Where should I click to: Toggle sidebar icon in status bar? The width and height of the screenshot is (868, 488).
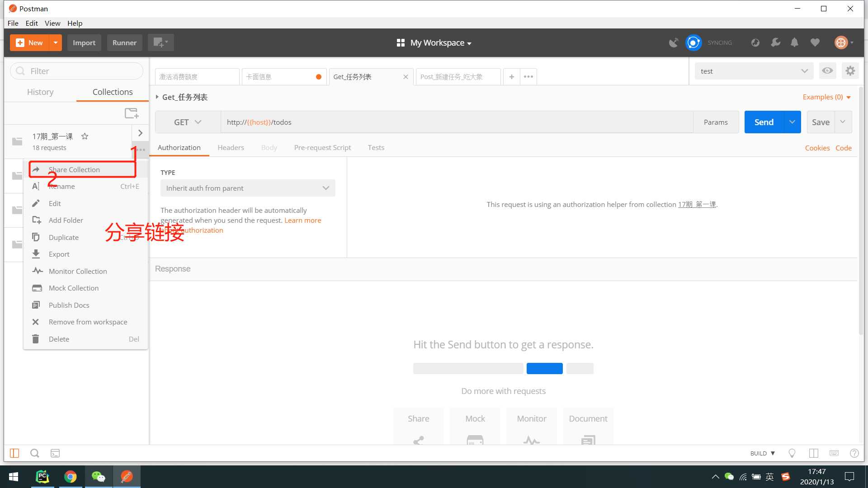tap(14, 453)
